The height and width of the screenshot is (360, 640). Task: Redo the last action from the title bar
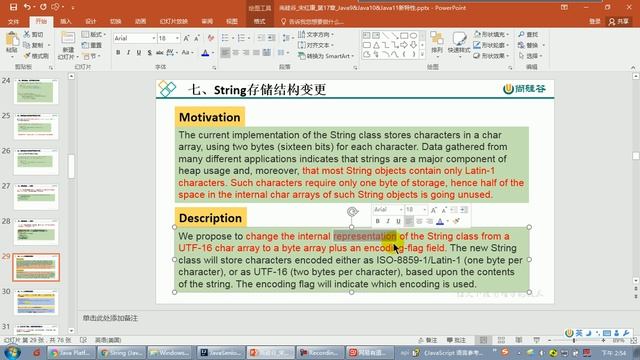[43, 7]
